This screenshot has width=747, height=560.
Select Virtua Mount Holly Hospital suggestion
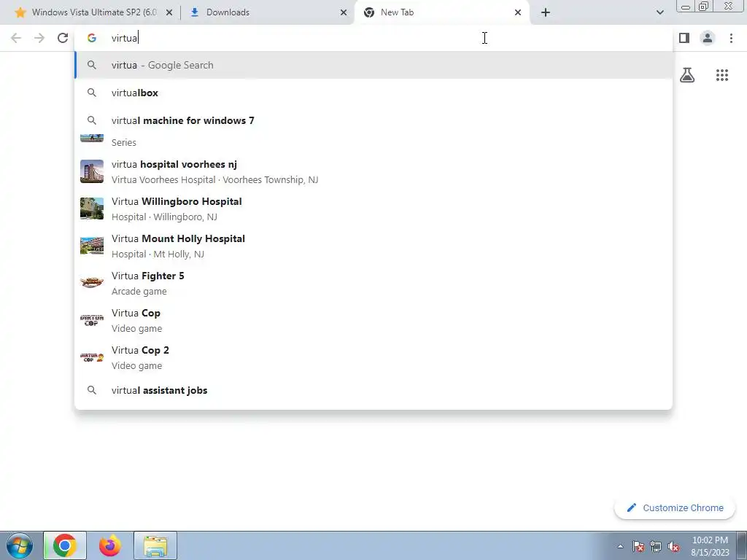tap(373, 246)
